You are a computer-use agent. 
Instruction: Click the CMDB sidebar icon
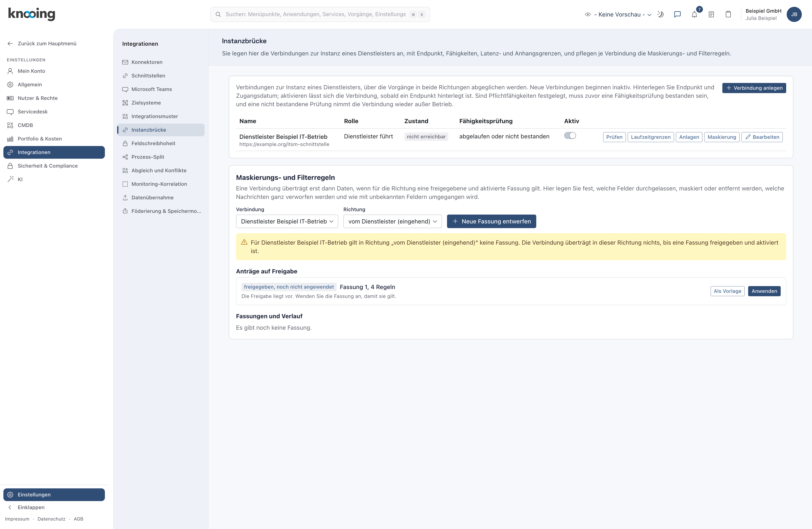pos(10,125)
